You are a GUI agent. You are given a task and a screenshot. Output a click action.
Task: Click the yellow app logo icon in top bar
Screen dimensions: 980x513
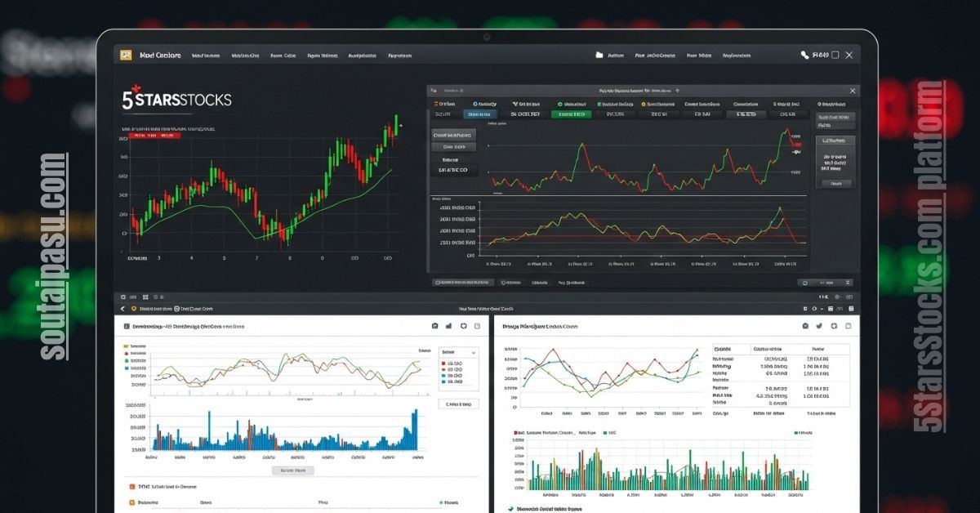[x=126, y=55]
